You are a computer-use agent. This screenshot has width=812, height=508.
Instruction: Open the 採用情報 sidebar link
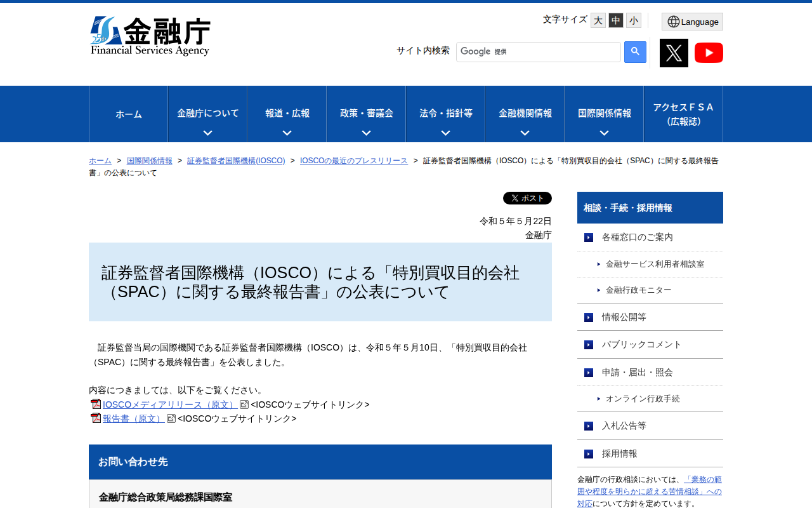[619, 453]
